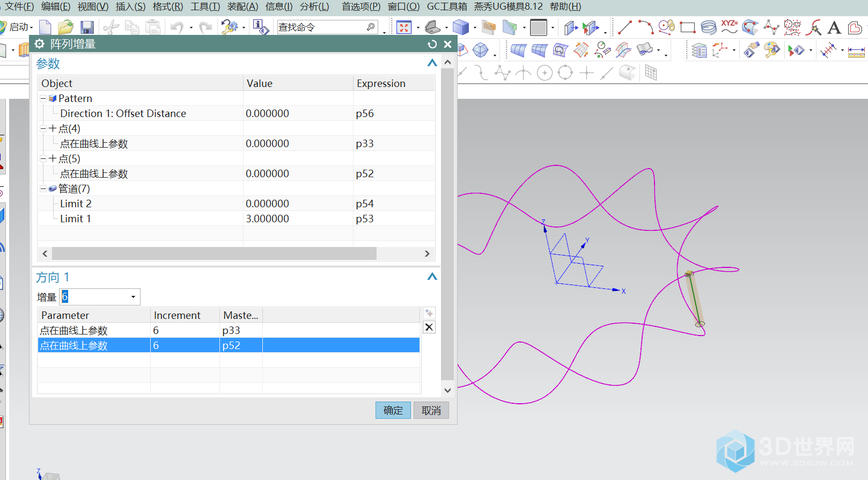
Task: Click the Fit view icon
Action: pos(404,27)
